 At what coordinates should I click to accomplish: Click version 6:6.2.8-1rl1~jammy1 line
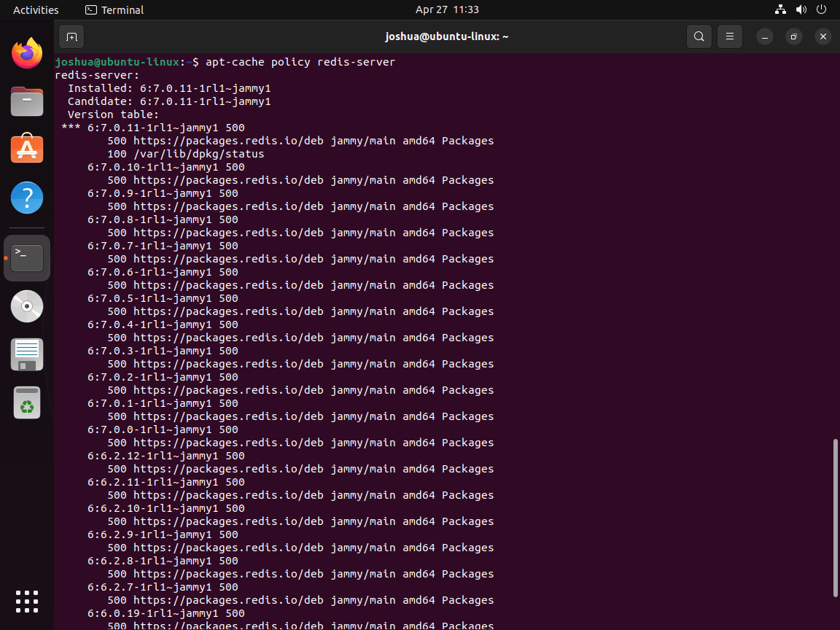[163, 561]
